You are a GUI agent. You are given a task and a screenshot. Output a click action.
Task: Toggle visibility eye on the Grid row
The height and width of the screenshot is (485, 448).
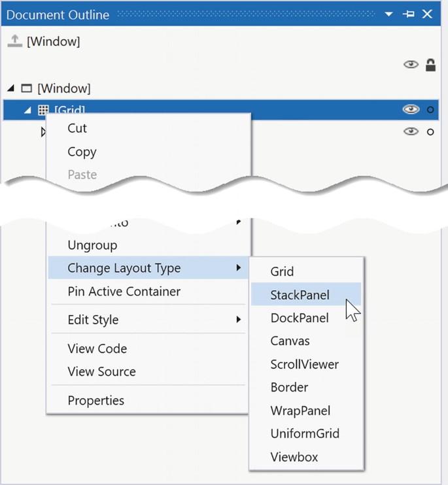(x=411, y=110)
